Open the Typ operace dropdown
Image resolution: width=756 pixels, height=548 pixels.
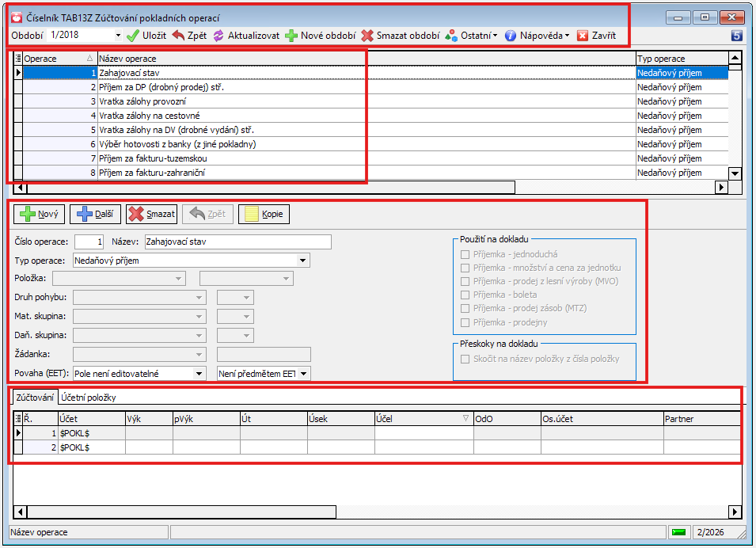pos(303,260)
